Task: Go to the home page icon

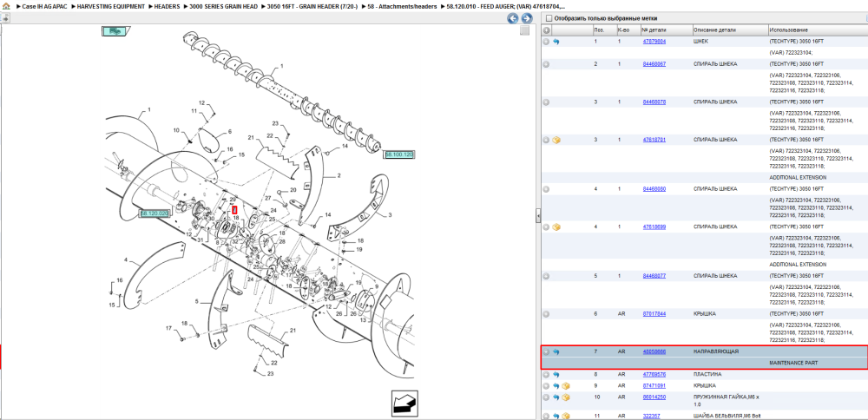Action: click(7, 5)
